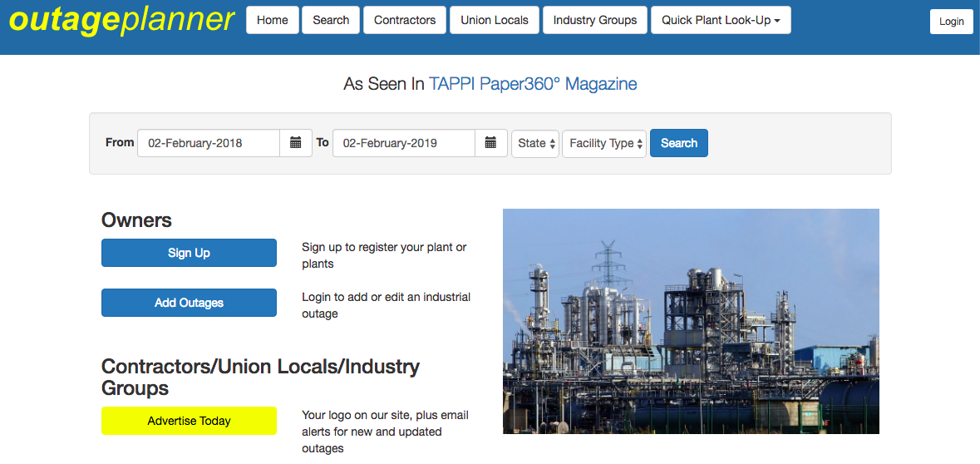Click the Sign Up button
This screenshot has width=980, height=464.
(x=189, y=253)
